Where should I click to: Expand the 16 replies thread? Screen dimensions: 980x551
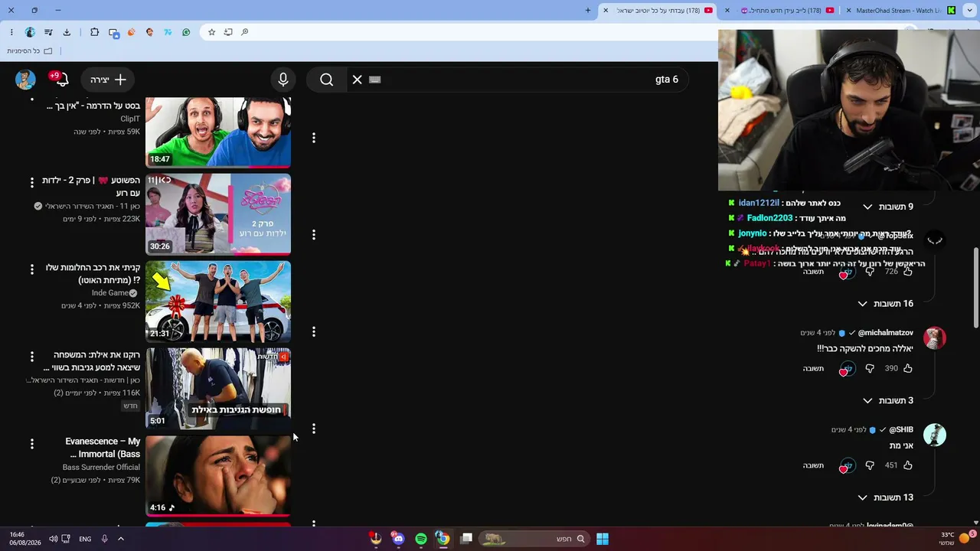click(x=886, y=304)
